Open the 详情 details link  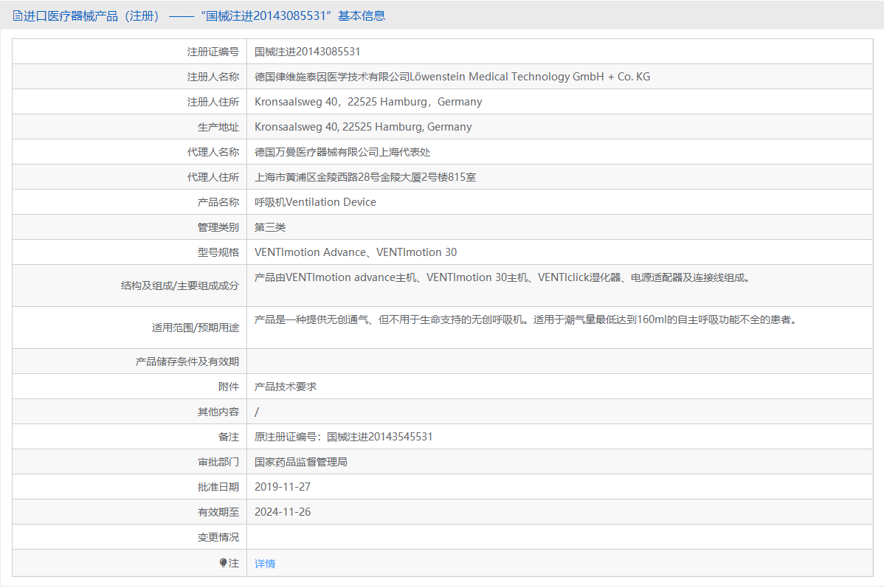coord(265,563)
